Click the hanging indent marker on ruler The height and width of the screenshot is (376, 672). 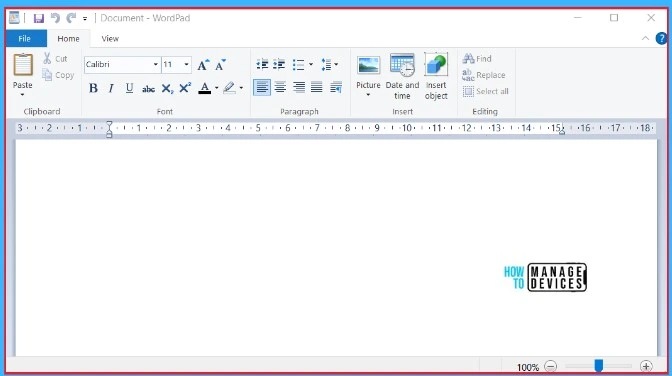click(x=109, y=131)
